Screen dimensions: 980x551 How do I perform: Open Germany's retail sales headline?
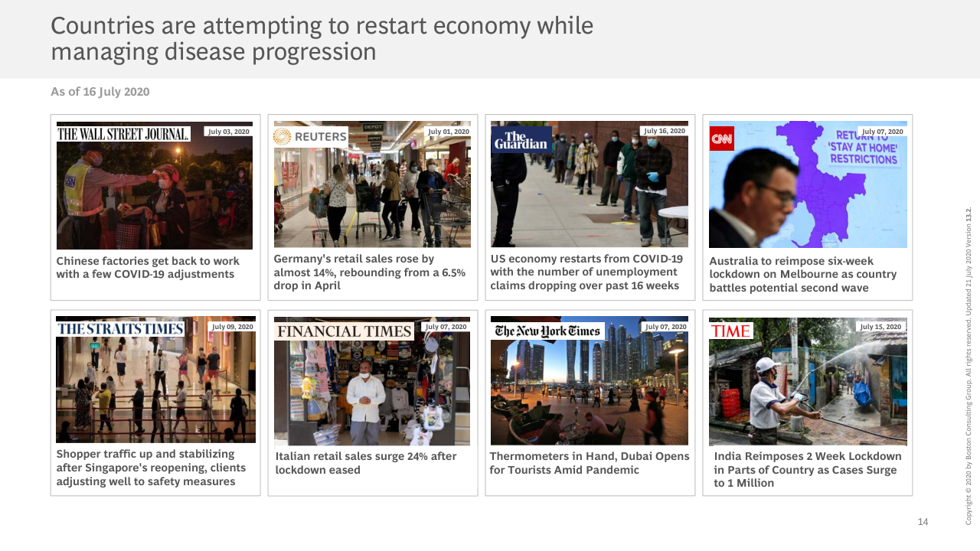coord(369,272)
